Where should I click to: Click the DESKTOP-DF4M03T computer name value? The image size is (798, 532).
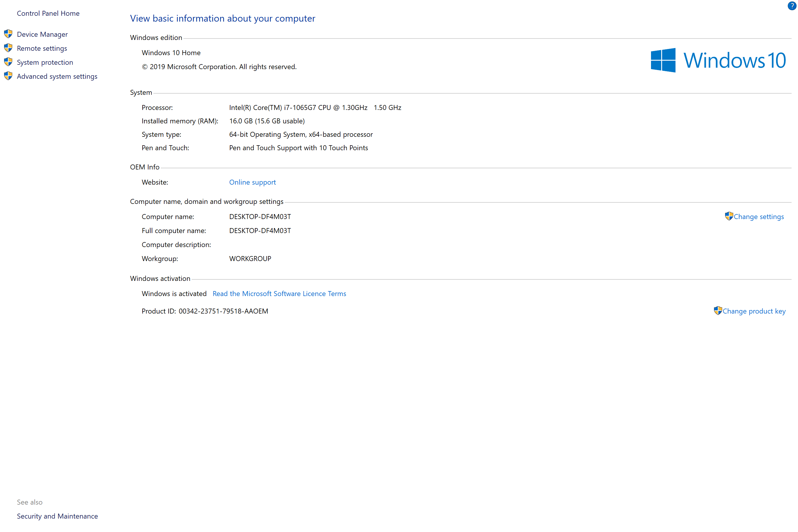tap(260, 217)
